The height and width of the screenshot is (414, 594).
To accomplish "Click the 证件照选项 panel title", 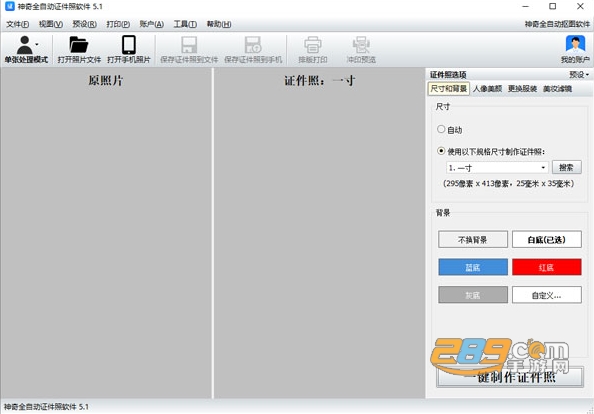I will [x=448, y=75].
